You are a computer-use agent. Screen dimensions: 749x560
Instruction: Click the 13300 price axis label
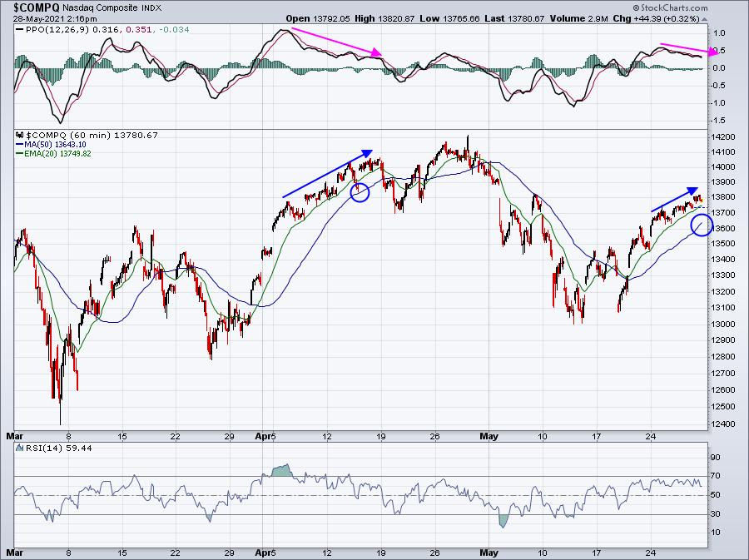click(x=724, y=275)
